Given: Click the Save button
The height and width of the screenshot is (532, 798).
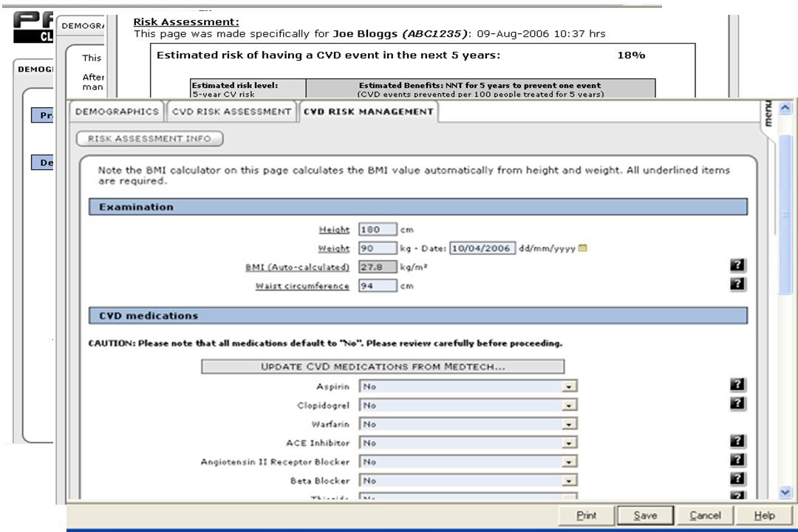Looking at the screenshot, I should pos(645,515).
